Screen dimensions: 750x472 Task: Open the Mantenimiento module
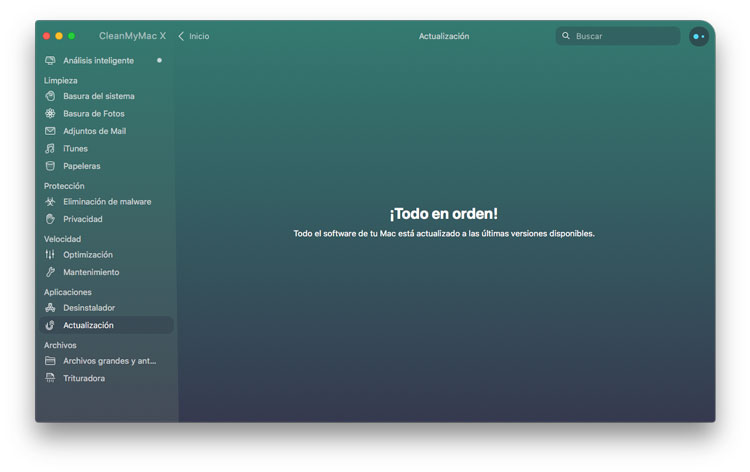[106, 272]
